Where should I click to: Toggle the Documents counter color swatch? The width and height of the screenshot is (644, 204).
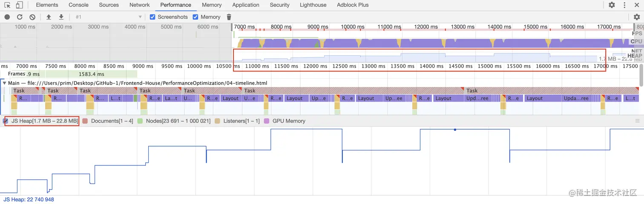85,121
